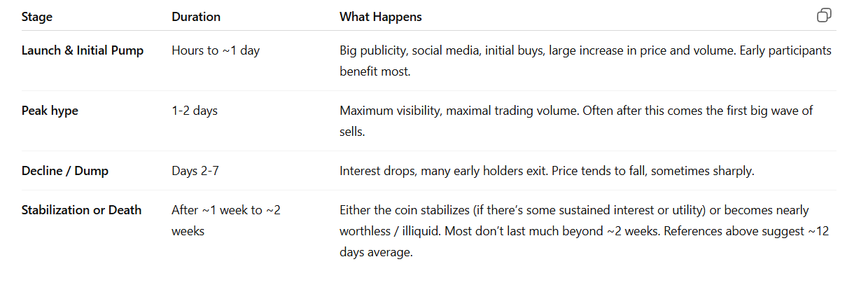Click the Duration column header
This screenshot has height=285, width=868.
coord(196,17)
